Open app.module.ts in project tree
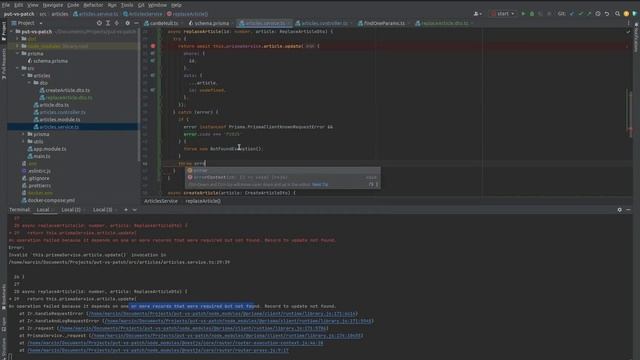 click(x=47, y=149)
